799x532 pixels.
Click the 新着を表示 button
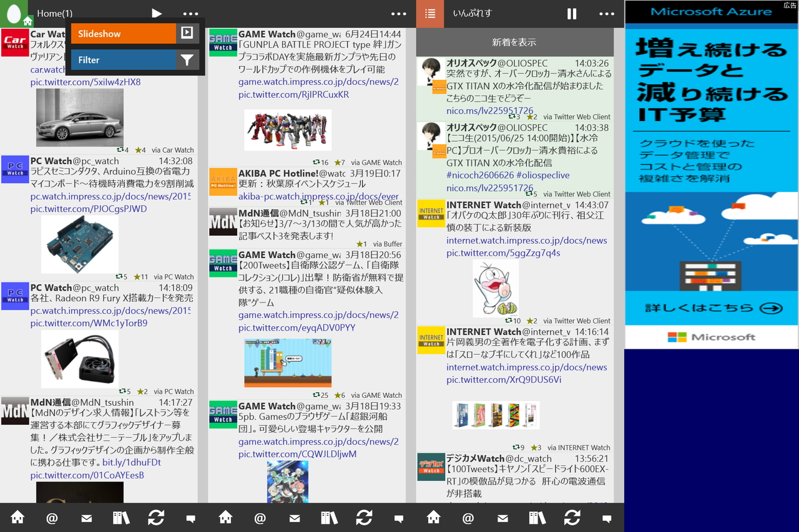click(515, 42)
